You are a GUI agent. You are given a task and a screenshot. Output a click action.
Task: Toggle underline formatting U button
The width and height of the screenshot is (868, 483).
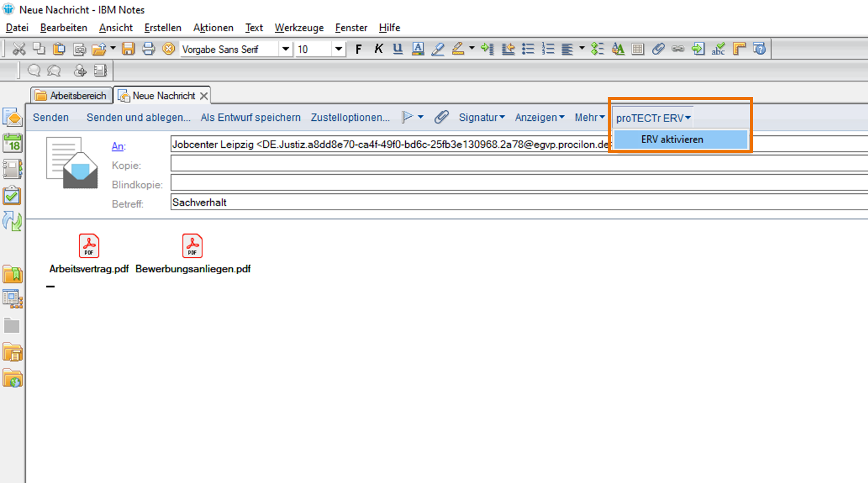click(397, 49)
